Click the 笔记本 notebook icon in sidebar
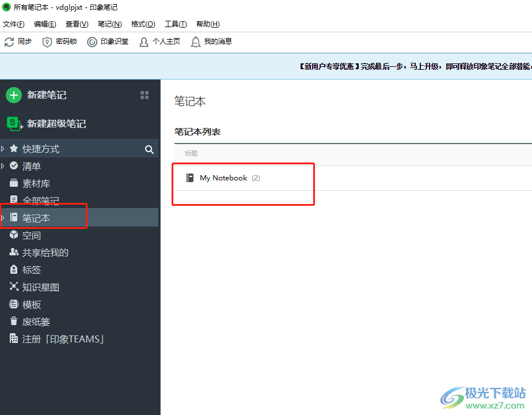This screenshot has width=532, height=415. coord(14,217)
